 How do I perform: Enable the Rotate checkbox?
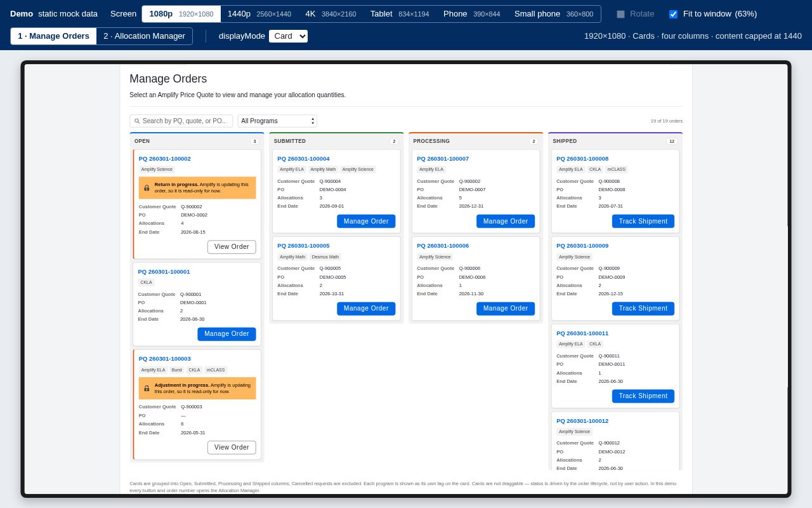pyautogui.click(x=621, y=14)
